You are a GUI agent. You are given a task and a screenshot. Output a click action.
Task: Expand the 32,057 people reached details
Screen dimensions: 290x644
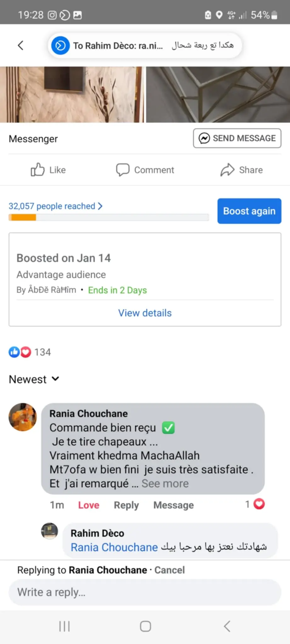point(55,206)
